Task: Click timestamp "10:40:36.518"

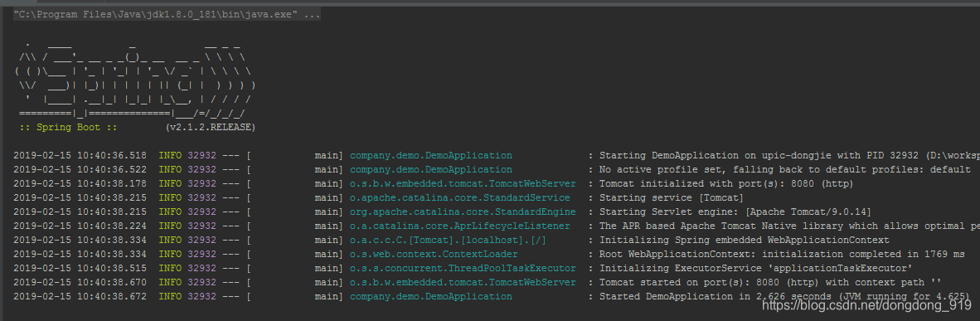Action: [x=112, y=155]
